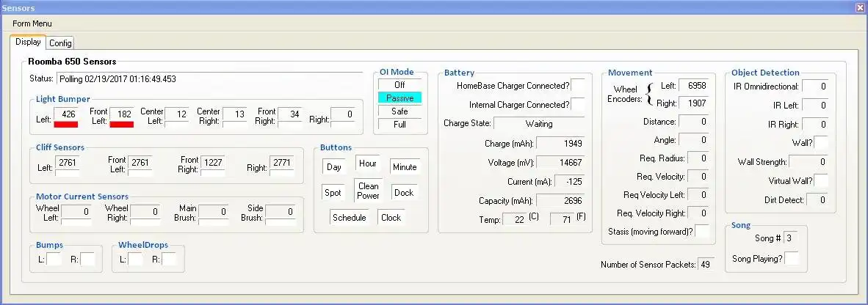The image size is (868, 305).
Task: Click the red bar under Light Bumper Left
Action: (66, 125)
